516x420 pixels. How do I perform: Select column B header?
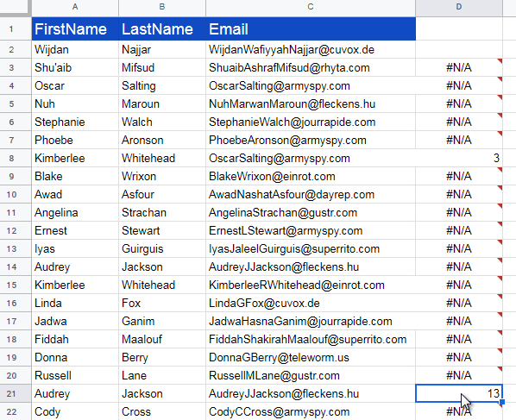(x=162, y=7)
